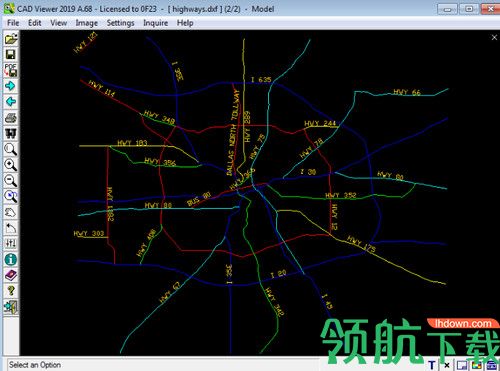Click the 'I 635' highway label
This screenshot has width=500, height=371.
261,79
